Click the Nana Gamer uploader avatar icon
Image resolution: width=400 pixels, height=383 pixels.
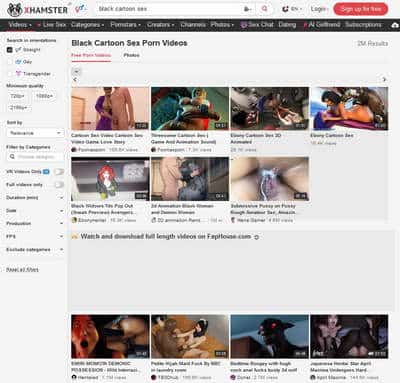pos(233,220)
